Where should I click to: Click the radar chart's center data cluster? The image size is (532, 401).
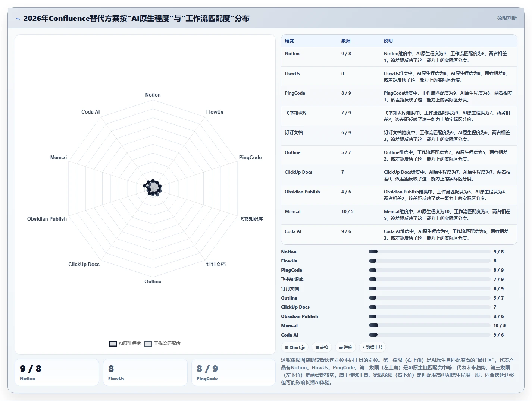pos(153,187)
